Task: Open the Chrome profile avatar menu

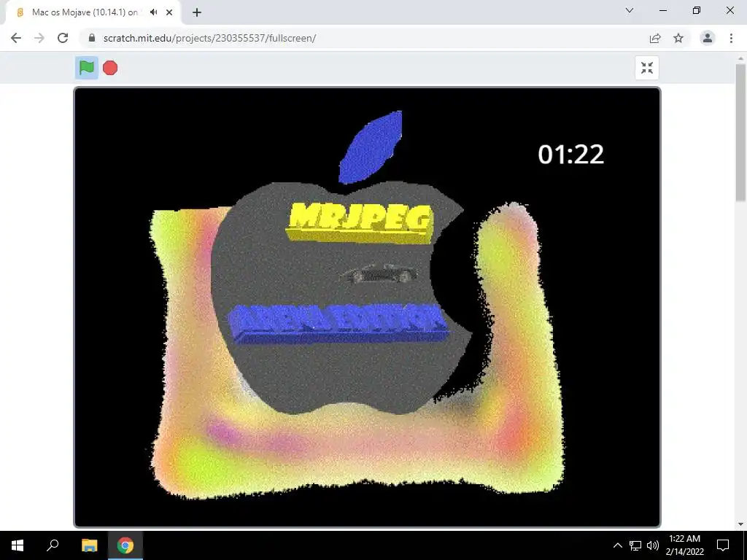Action: click(708, 38)
